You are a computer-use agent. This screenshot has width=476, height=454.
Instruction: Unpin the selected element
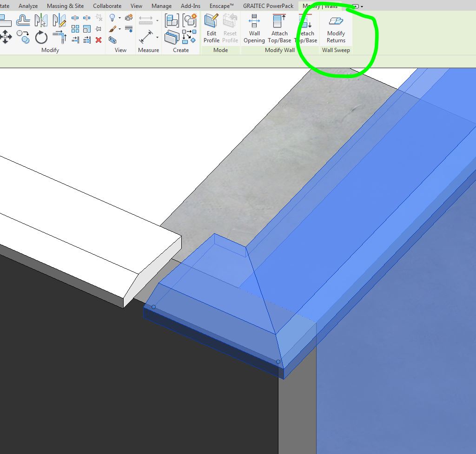point(99,18)
